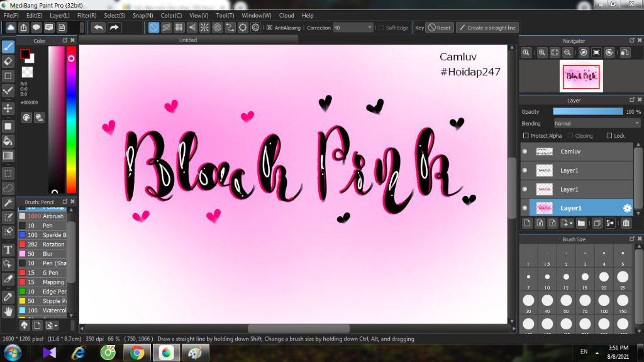Image resolution: width=644 pixels, height=362 pixels.
Task: Hide the highlighted bottom Layer1
Action: pos(525,208)
